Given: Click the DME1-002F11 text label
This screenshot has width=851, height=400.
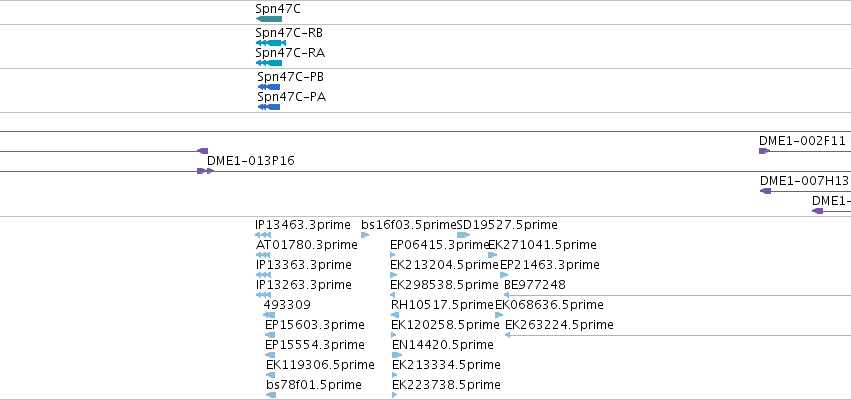Looking at the screenshot, I should [802, 141].
